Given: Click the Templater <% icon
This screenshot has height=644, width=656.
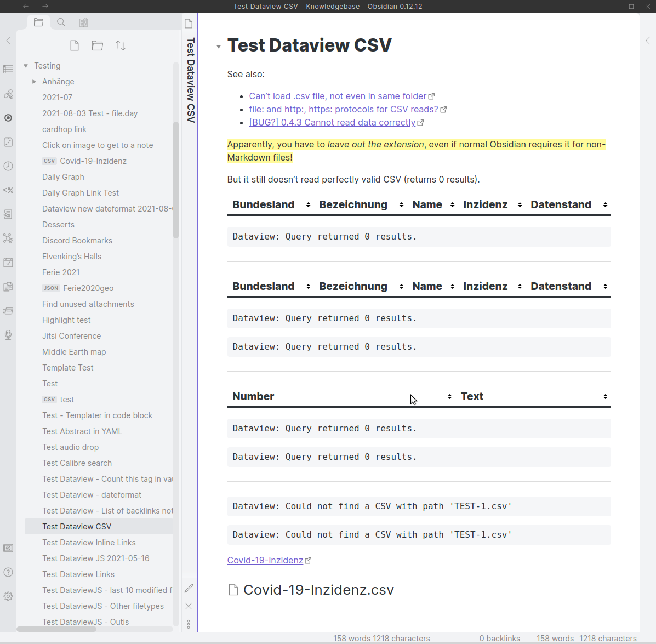Looking at the screenshot, I should click(x=8, y=190).
